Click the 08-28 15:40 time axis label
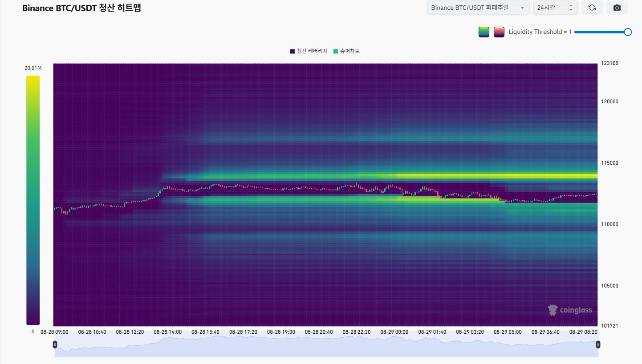 pos(205,332)
